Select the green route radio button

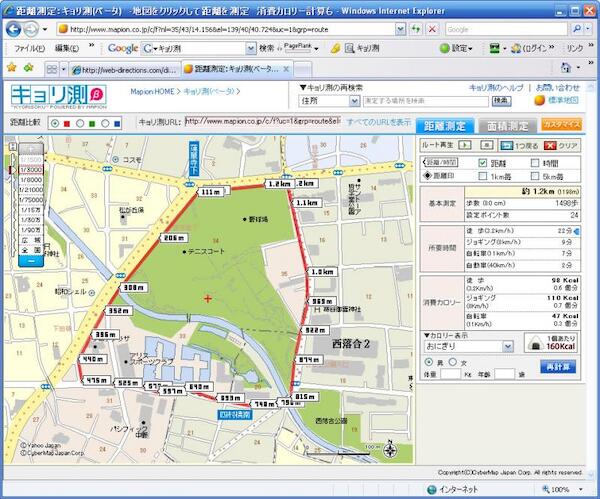[80, 124]
